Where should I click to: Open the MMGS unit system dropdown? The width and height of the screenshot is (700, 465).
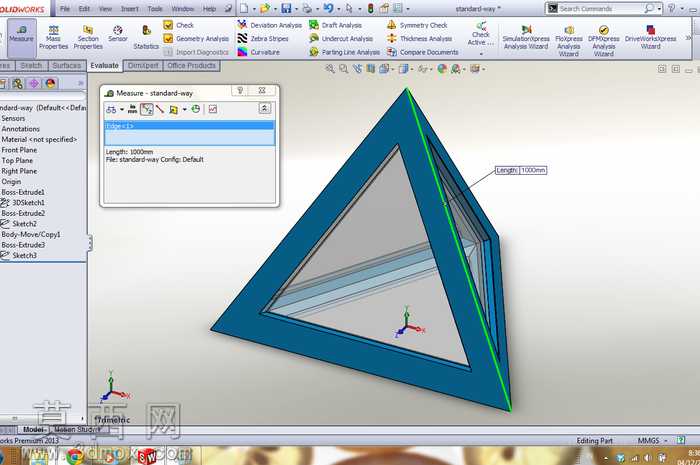pos(653,440)
